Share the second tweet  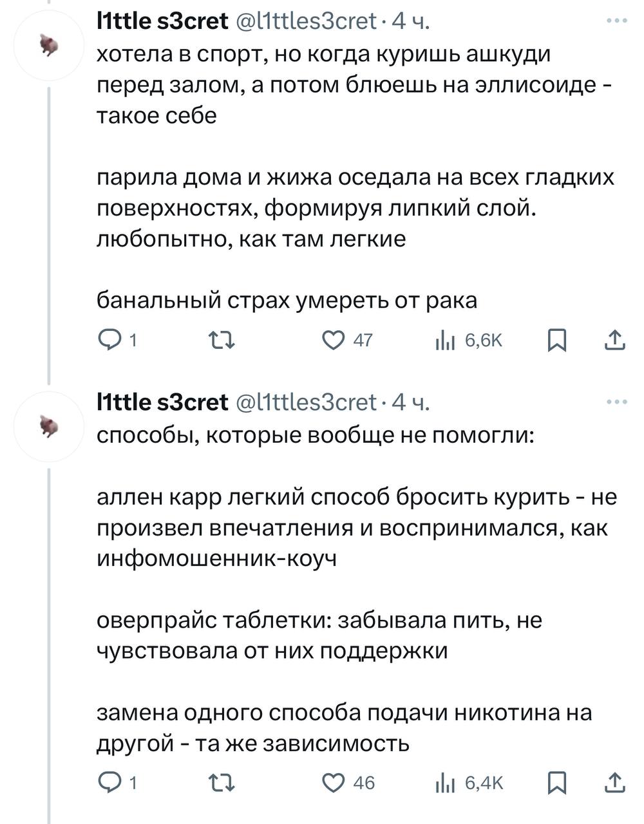click(615, 782)
